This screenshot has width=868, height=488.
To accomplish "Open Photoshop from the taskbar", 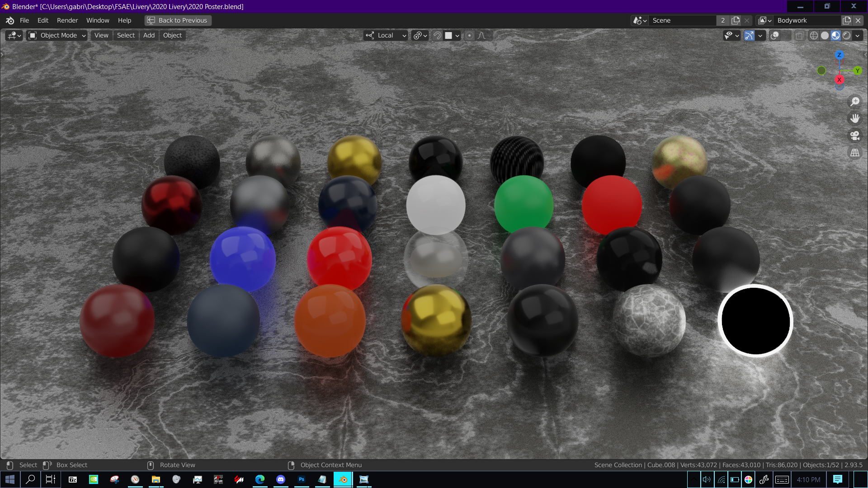I will click(x=302, y=479).
